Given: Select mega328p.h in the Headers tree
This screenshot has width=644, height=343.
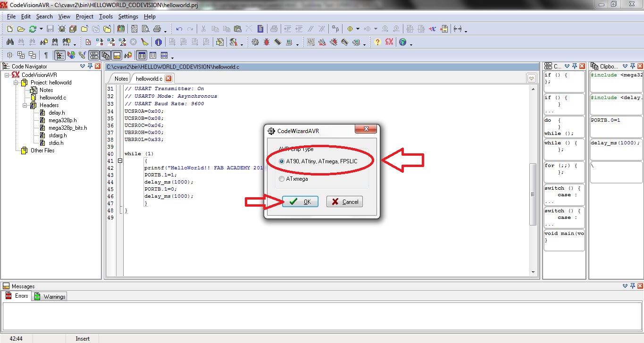Looking at the screenshot, I should [x=61, y=120].
